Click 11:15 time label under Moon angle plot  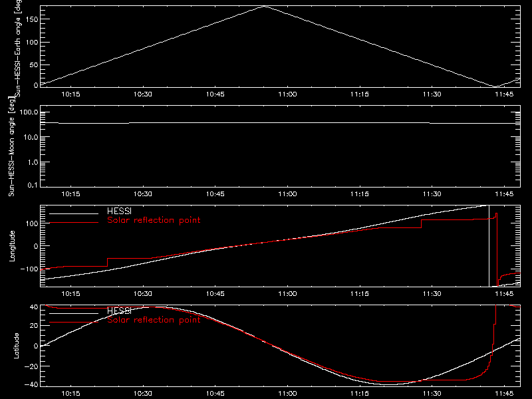click(360, 194)
